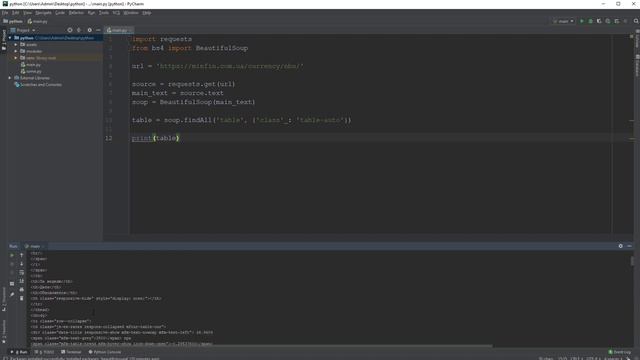Screen dimensions: 640x360
Task: Toggle the vertical Favorites tool window button
Action: pos(4,331)
